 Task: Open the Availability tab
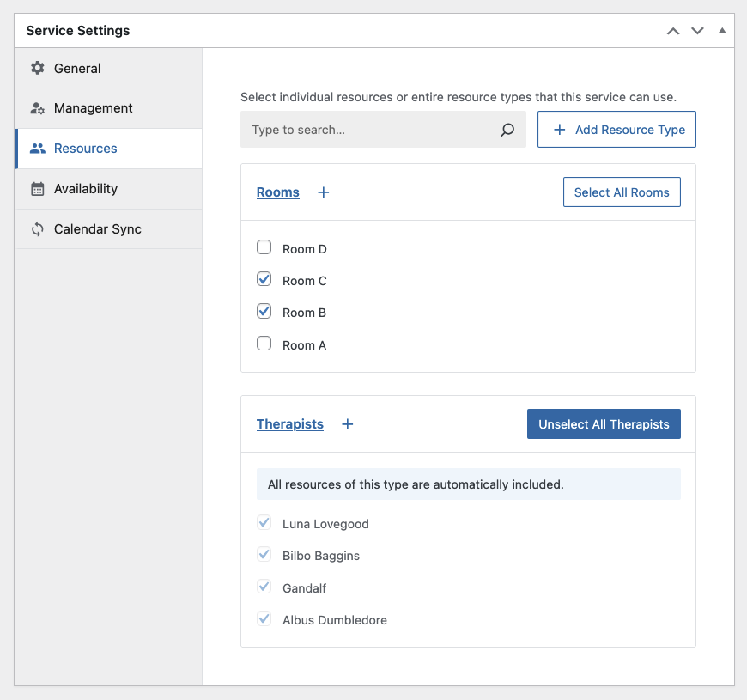(x=109, y=189)
